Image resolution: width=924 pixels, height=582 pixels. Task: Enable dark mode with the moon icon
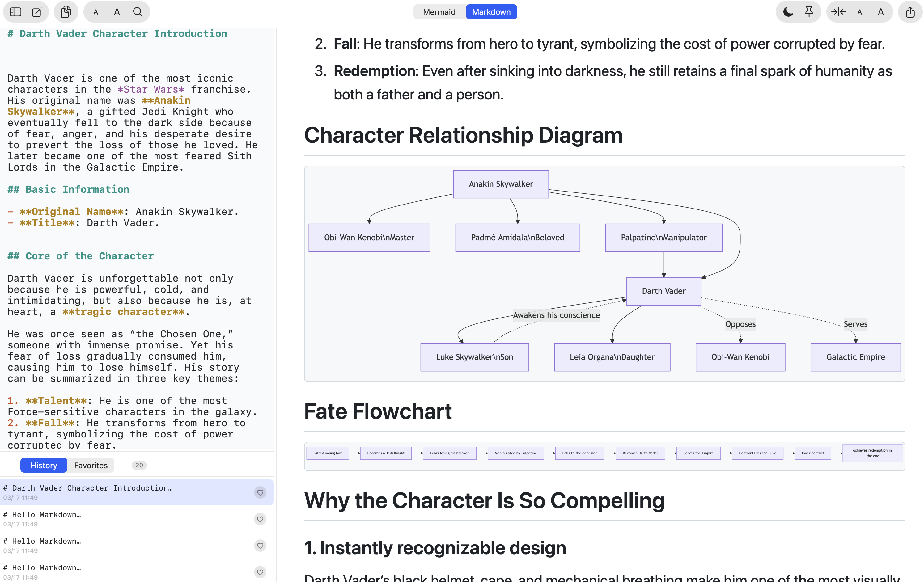(787, 12)
